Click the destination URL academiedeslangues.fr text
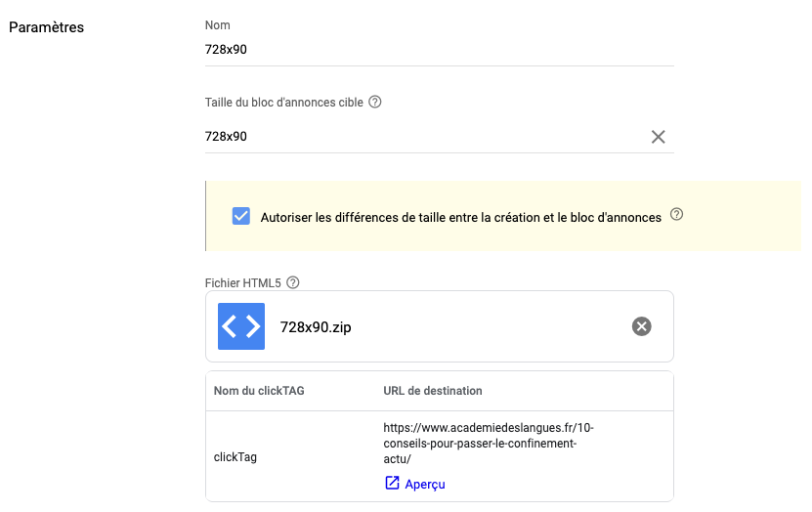The width and height of the screenshot is (812, 512). click(489, 444)
